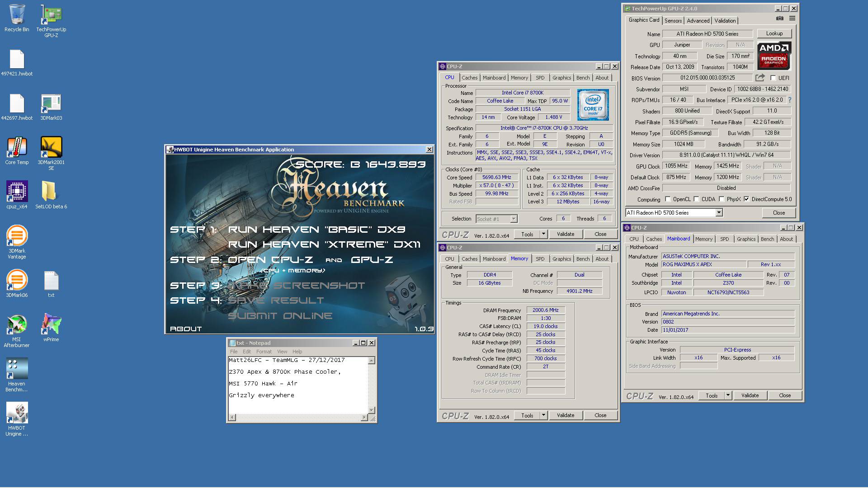Open SPD tab in CPU-Z Memory window
This screenshot has height=488, width=868.
[x=540, y=259]
